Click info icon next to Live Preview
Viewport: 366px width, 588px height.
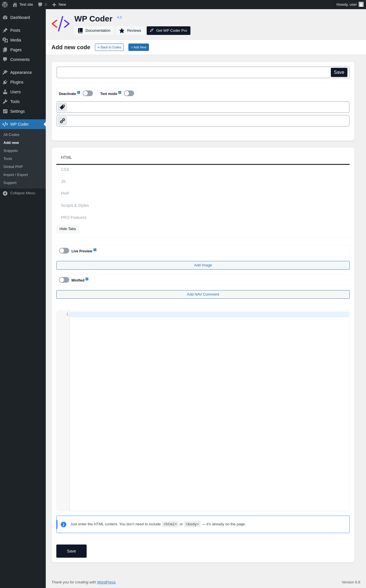[95, 250]
